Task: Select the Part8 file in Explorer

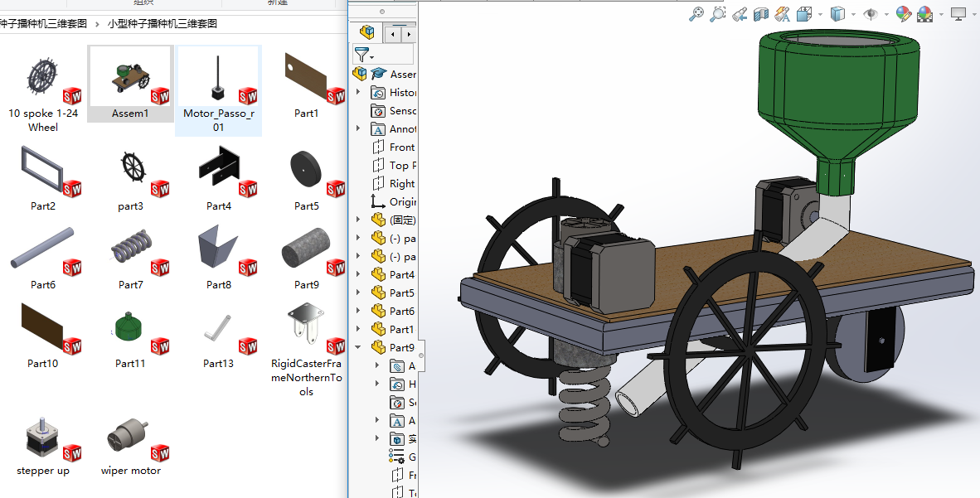Action: (x=219, y=257)
